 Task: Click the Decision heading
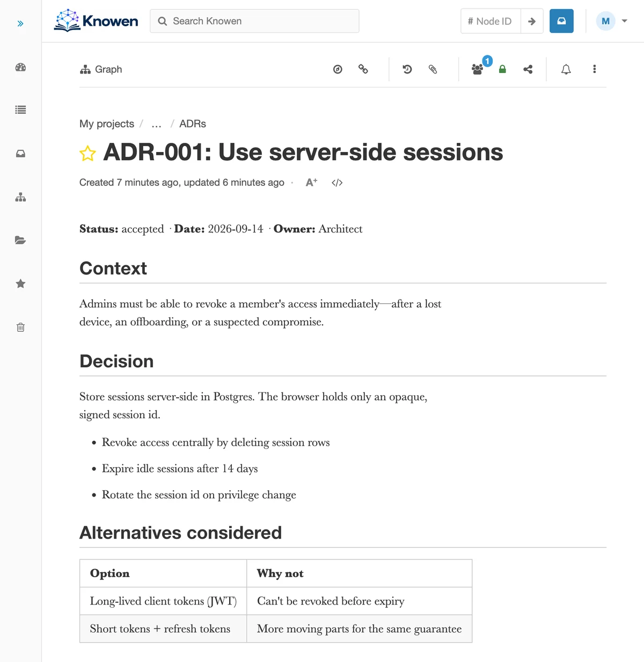116,361
